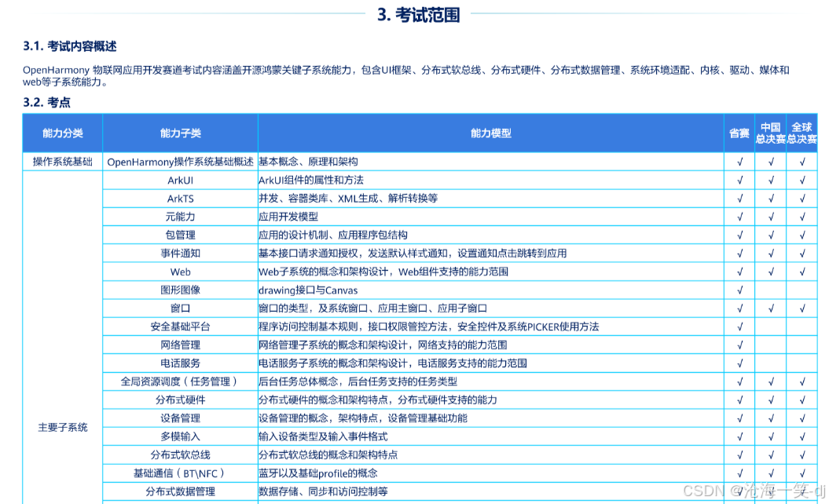Click the '窗口的类型，及系统窗口' description cell
The height and width of the screenshot is (504, 829).
[x=490, y=308]
